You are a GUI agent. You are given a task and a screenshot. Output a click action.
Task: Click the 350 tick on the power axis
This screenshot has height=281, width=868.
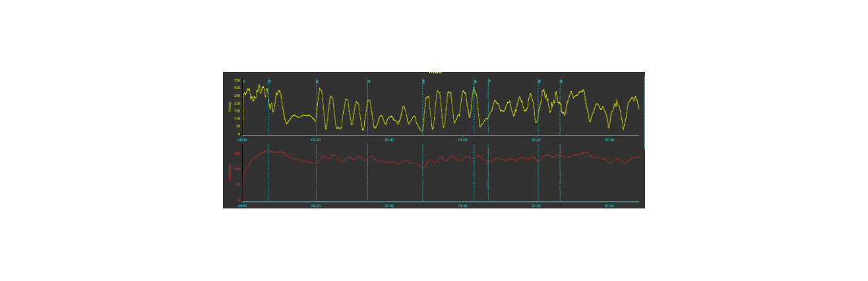pyautogui.click(x=237, y=80)
